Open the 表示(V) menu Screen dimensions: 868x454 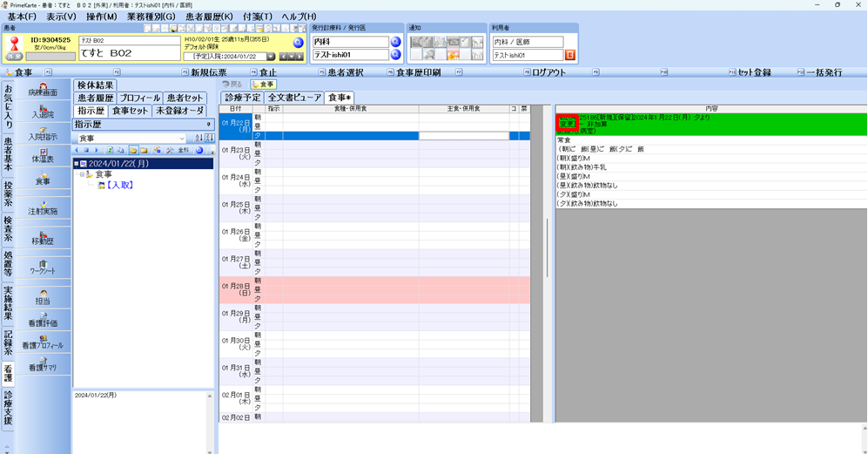point(61,17)
